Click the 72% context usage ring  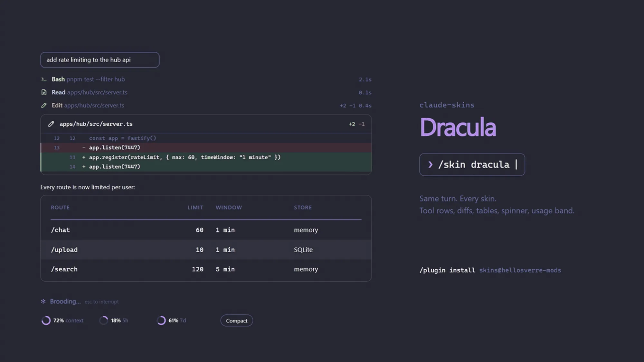pos(46,320)
